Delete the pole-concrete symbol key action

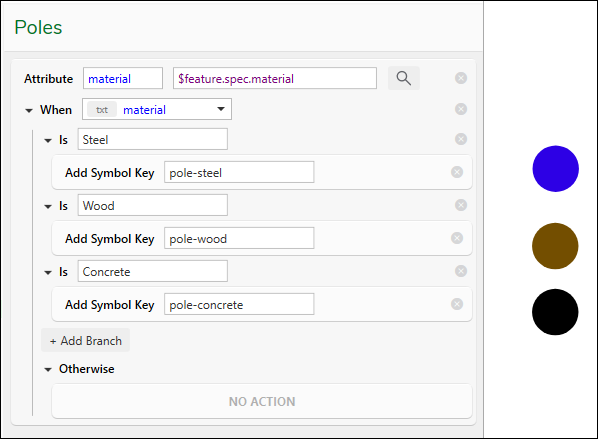pyautogui.click(x=457, y=304)
